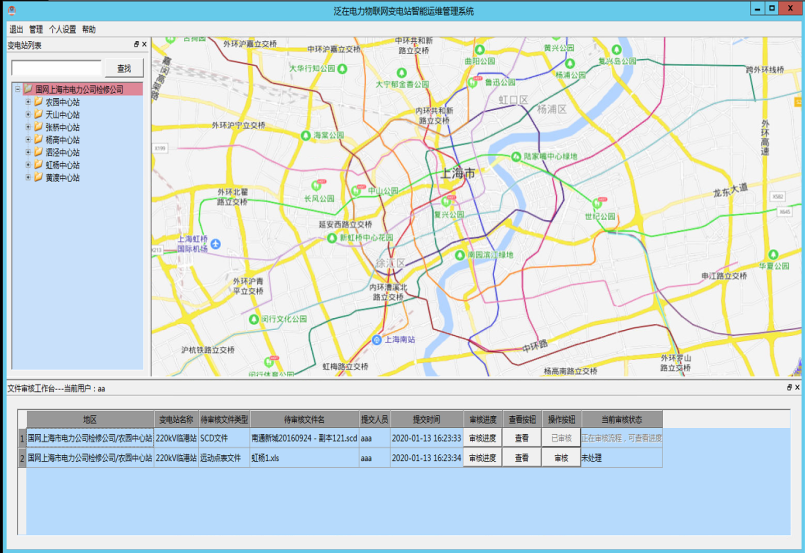
Task: Open the 管理 menu
Action: point(36,29)
